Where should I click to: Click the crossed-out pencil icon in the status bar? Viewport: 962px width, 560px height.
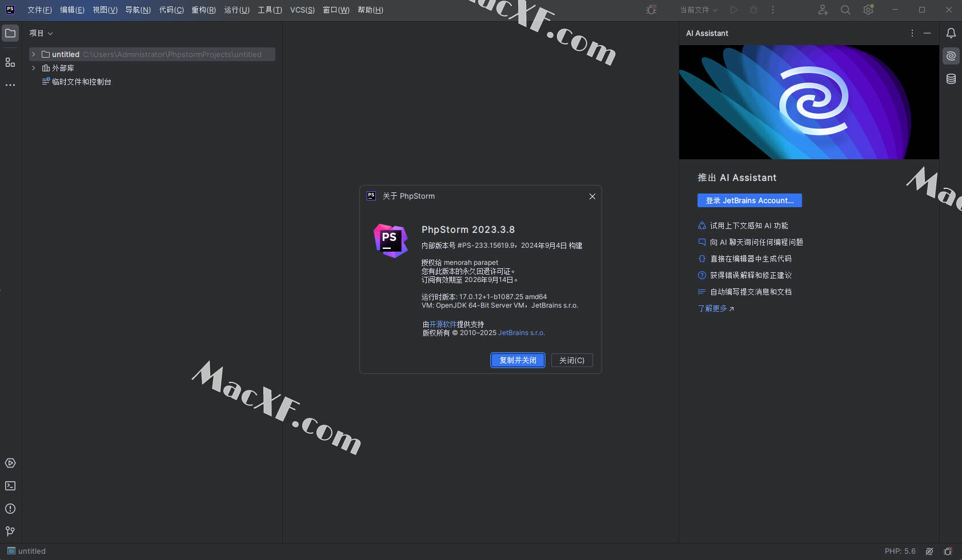(x=929, y=551)
